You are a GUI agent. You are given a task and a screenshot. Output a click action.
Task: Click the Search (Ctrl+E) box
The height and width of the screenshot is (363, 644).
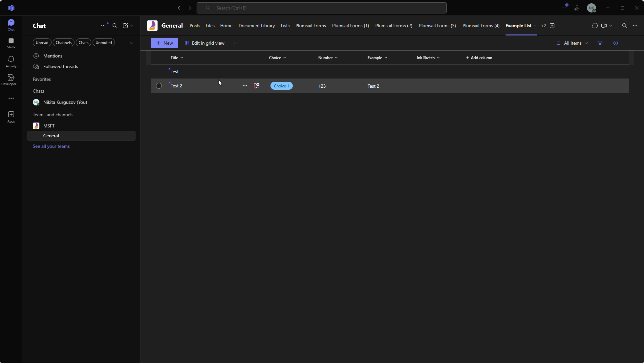coord(322,8)
